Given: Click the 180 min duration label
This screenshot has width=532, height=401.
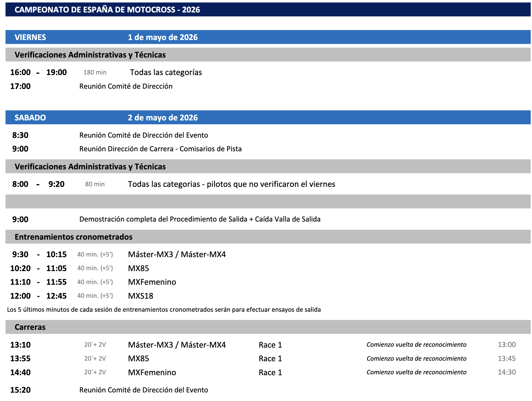Looking at the screenshot, I should (95, 72).
